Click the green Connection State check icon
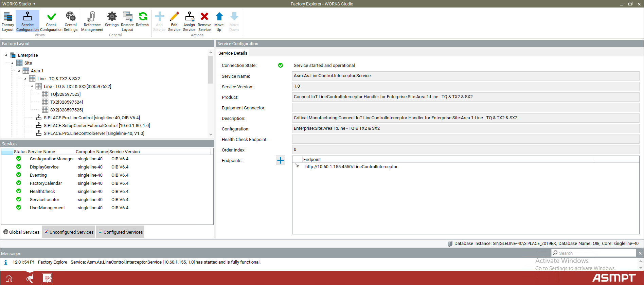The width and height of the screenshot is (644, 285). (x=281, y=65)
